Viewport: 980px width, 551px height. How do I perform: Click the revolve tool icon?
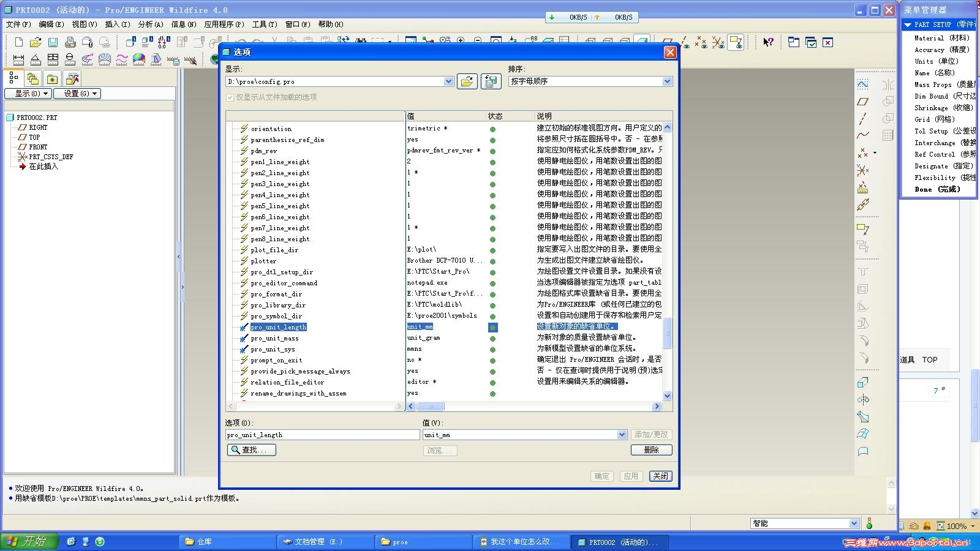tap(863, 400)
